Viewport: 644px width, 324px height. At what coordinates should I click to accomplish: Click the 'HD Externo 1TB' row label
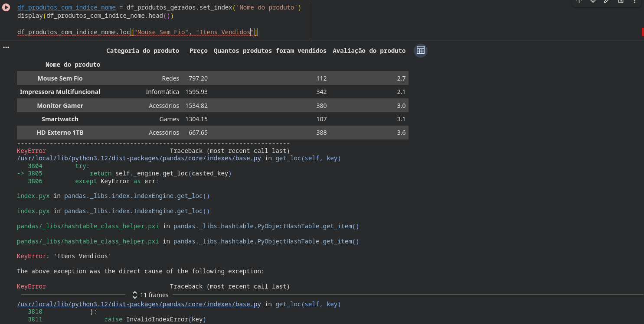point(60,133)
